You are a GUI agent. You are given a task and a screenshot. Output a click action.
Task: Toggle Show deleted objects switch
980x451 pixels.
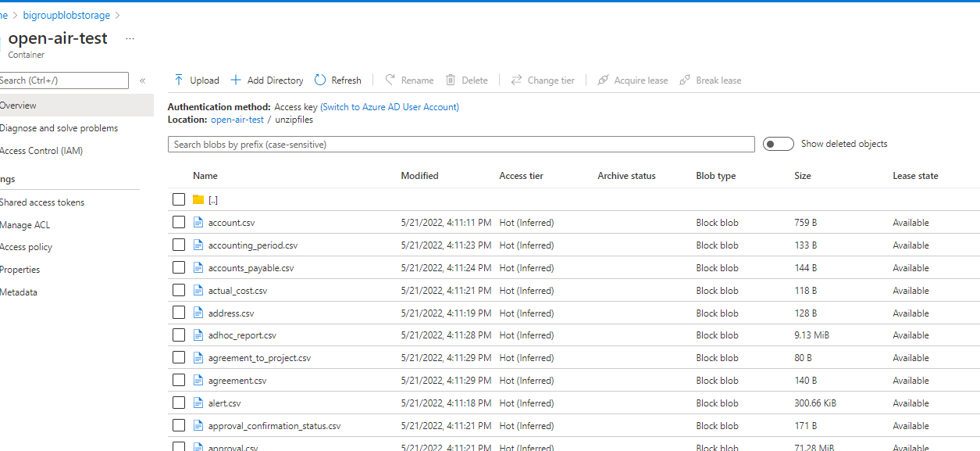coord(778,144)
